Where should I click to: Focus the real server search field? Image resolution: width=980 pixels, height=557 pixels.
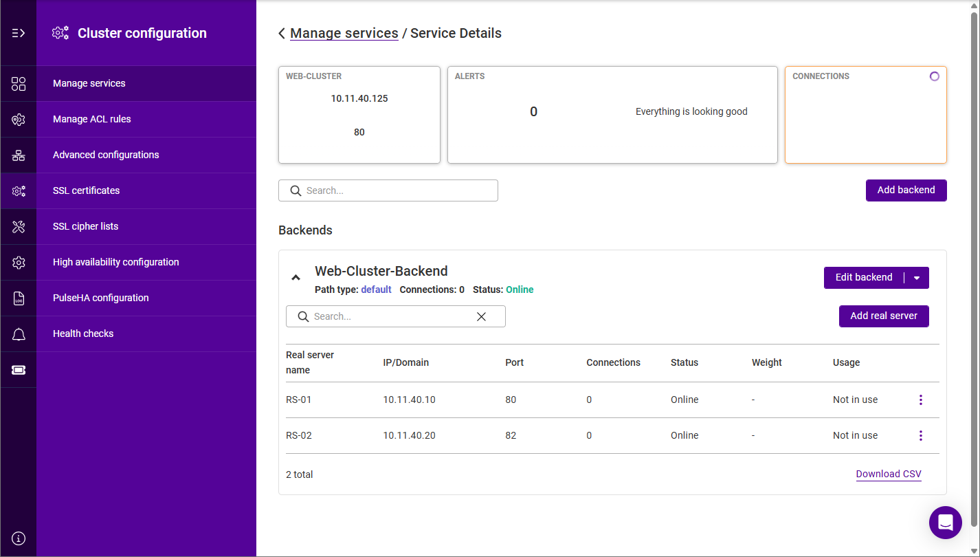click(396, 316)
